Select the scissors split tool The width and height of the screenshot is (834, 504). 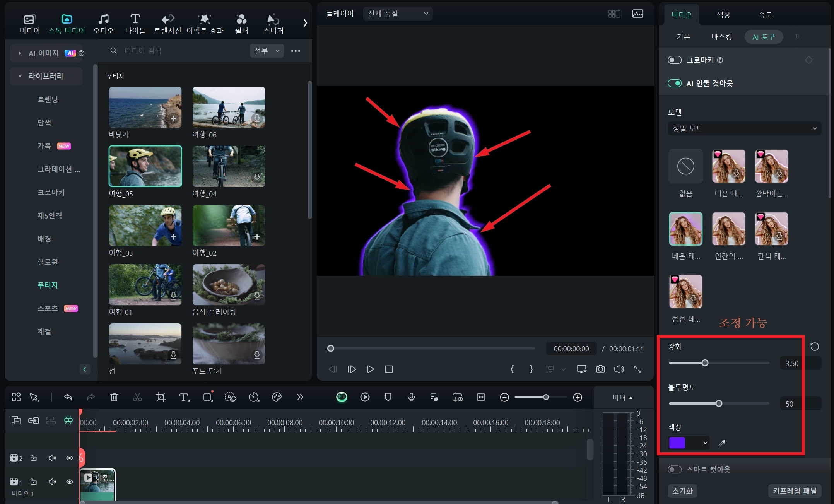pyautogui.click(x=137, y=397)
